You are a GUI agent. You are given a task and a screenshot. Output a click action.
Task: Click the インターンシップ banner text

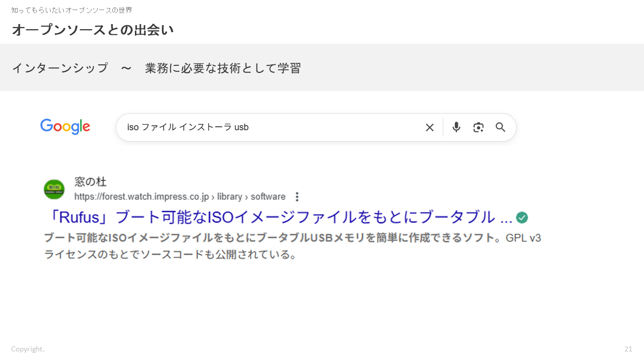pyautogui.click(x=156, y=68)
